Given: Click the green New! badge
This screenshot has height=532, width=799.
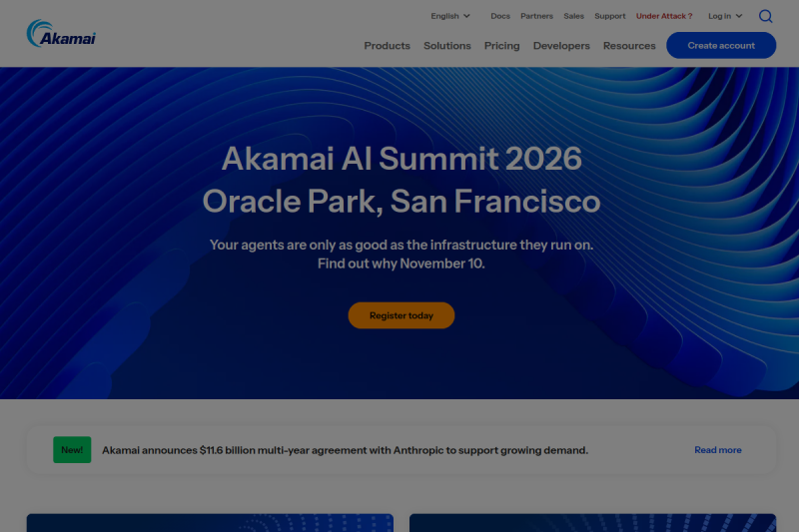Looking at the screenshot, I should (72, 449).
